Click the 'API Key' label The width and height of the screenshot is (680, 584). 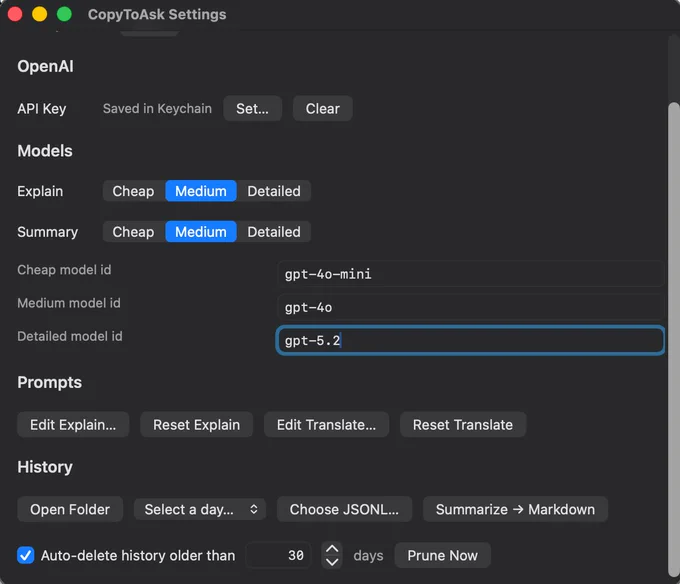pos(42,108)
